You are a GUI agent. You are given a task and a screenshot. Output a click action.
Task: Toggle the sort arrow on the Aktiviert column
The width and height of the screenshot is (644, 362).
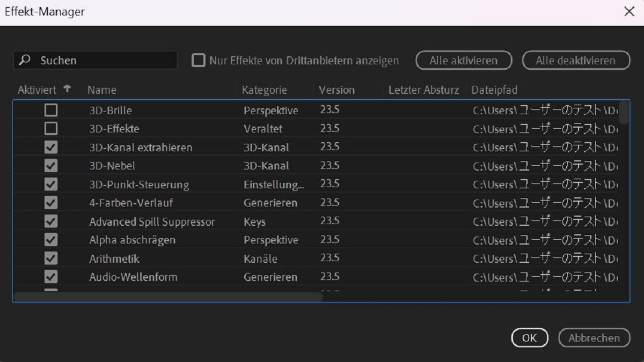(x=65, y=90)
